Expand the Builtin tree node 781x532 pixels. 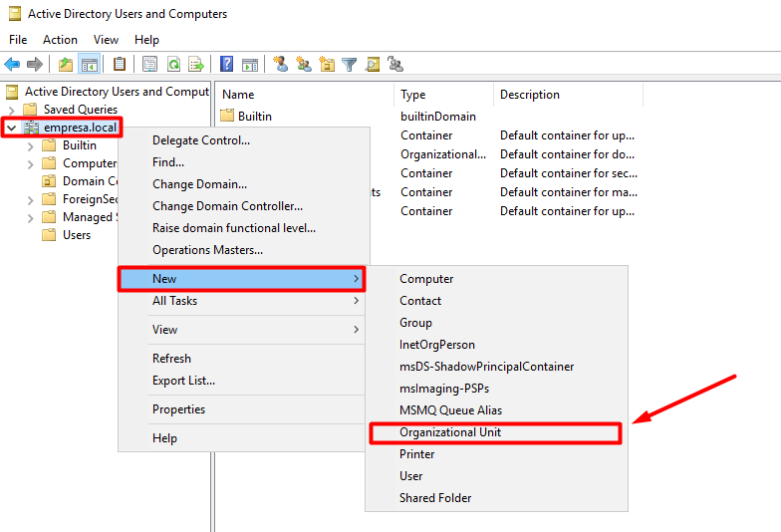point(30,145)
